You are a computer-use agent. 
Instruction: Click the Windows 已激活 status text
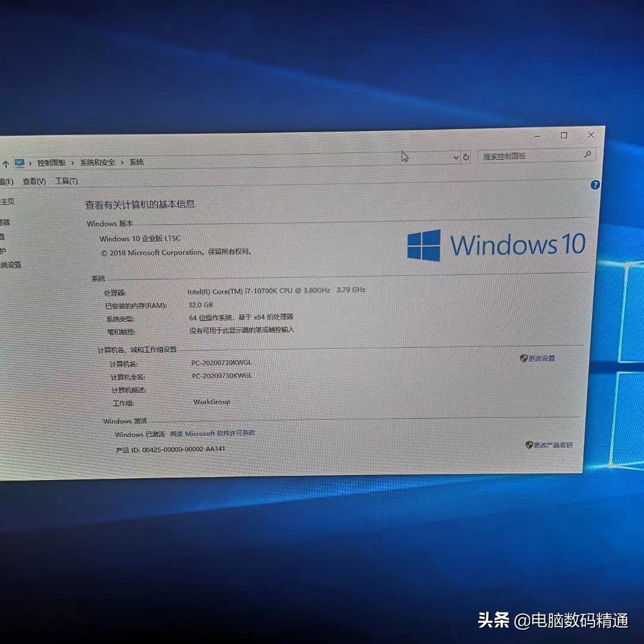click(x=140, y=434)
